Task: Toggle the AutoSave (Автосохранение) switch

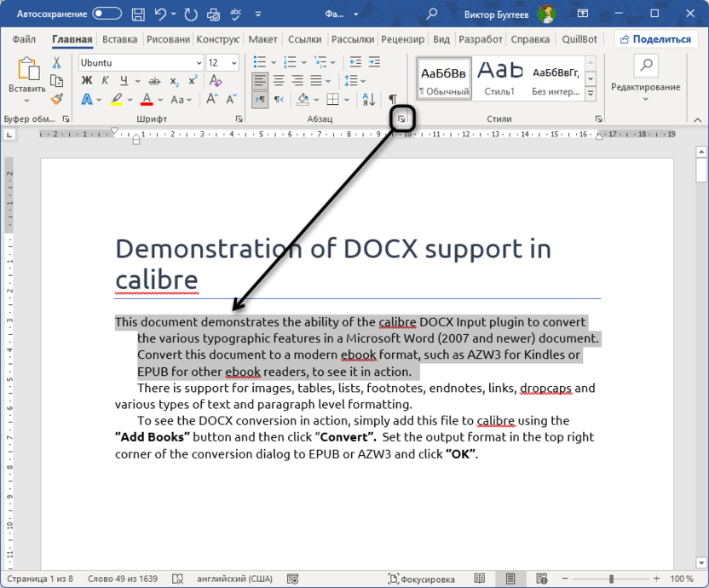Action: point(107,14)
